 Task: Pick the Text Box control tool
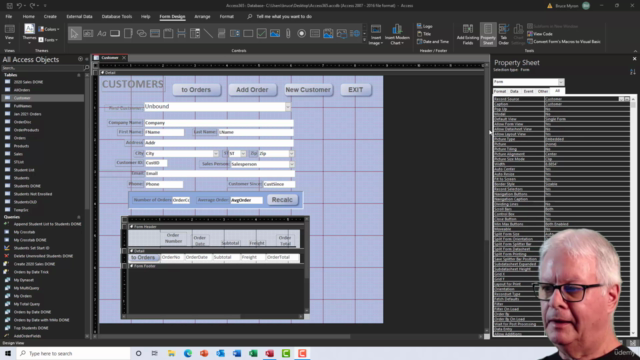click(x=88, y=33)
